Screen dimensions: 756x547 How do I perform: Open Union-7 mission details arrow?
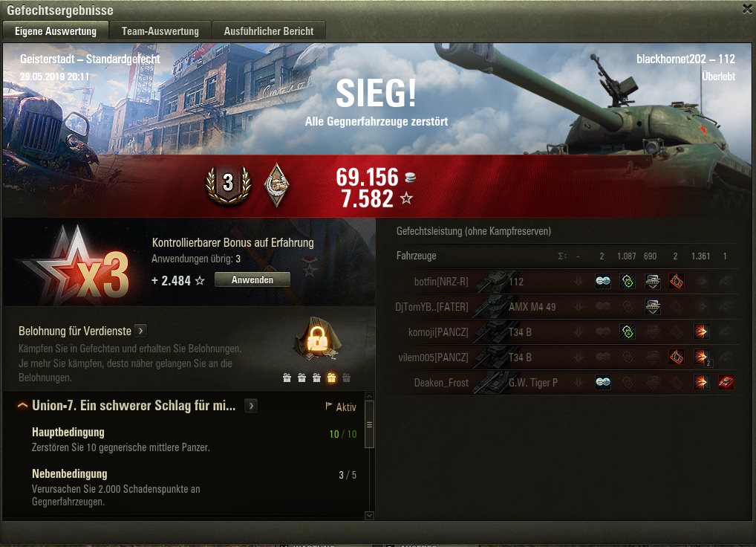(x=250, y=406)
